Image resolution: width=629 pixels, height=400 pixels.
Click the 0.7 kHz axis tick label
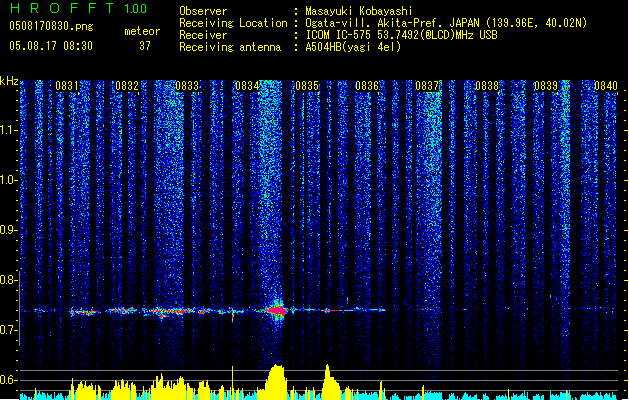(8, 330)
